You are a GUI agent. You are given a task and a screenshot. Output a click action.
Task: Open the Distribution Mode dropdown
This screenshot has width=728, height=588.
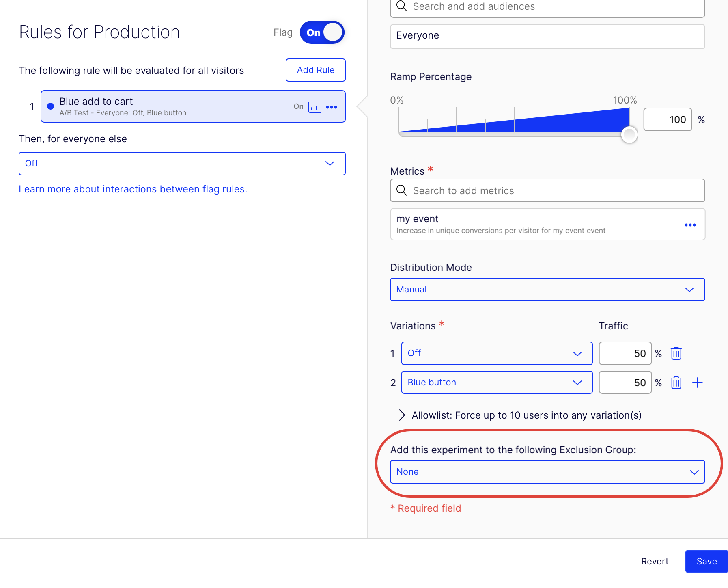[547, 290]
